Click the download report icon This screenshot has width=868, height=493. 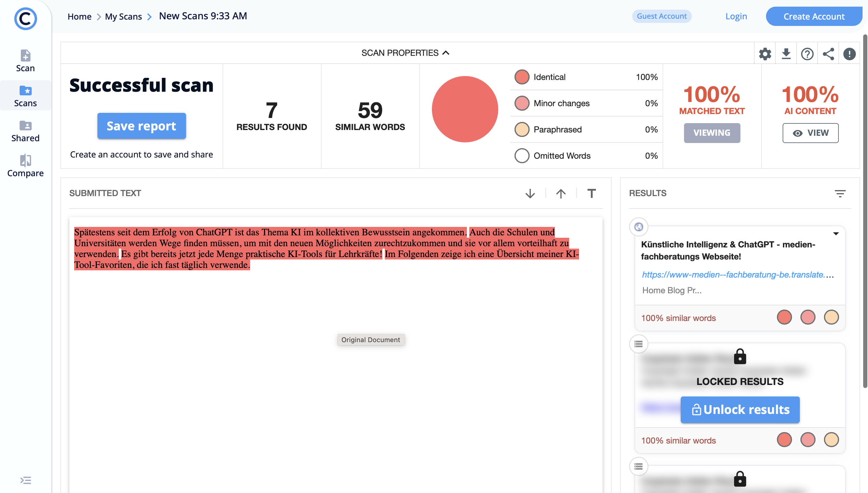point(786,54)
